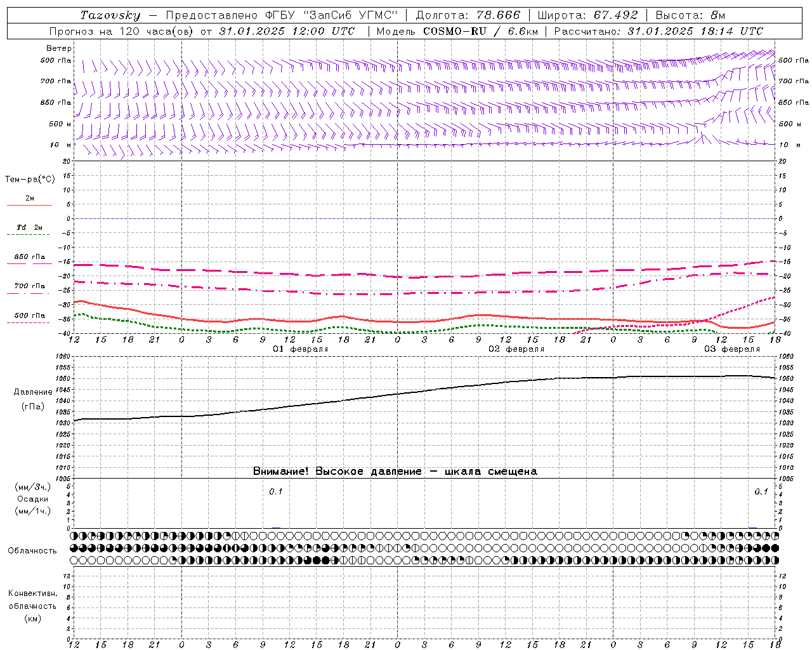The height and width of the screenshot is (650, 812).
Task: Select the Модель COSMO-RU / 6.6км label
Action: tap(457, 31)
